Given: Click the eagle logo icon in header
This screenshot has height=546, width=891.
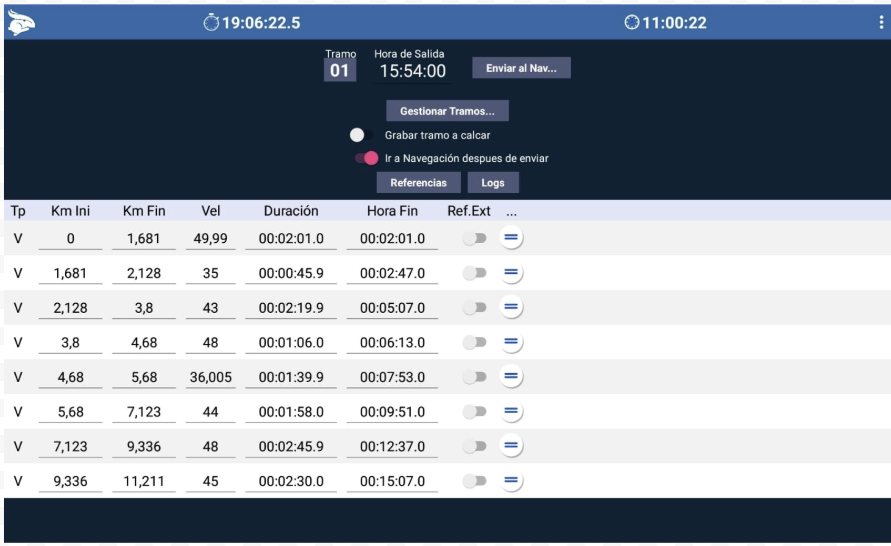Looking at the screenshot, I should [x=20, y=22].
